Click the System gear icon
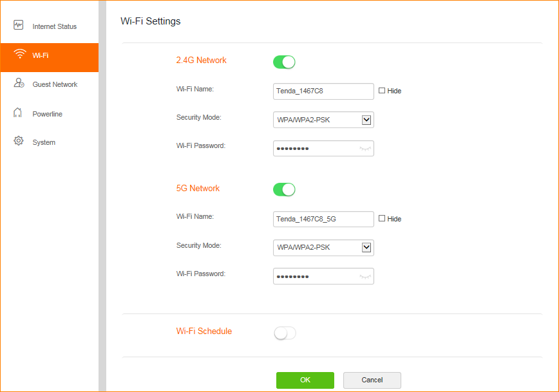 coord(19,141)
